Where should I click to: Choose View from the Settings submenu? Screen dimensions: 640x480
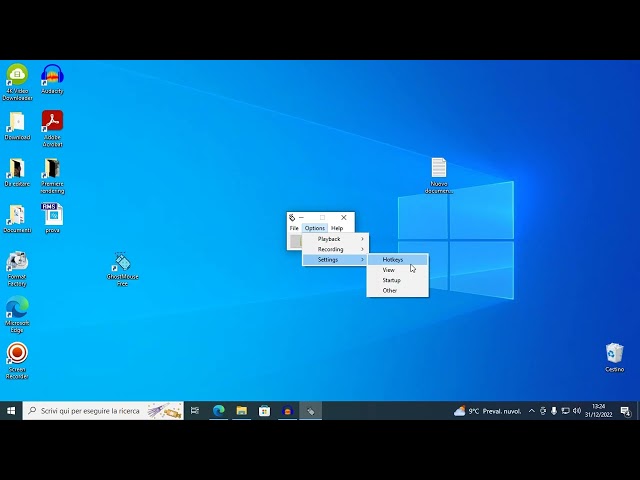click(x=398, y=270)
